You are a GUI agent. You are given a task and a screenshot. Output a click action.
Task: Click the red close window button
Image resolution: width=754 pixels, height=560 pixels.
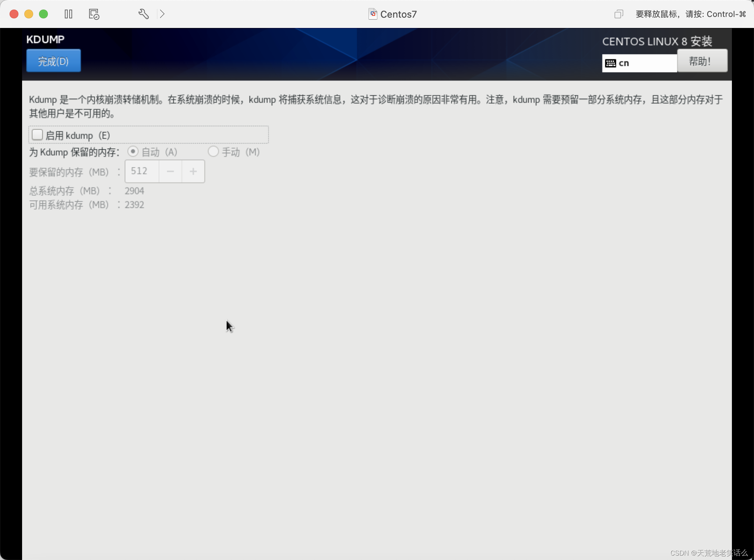pos(14,14)
